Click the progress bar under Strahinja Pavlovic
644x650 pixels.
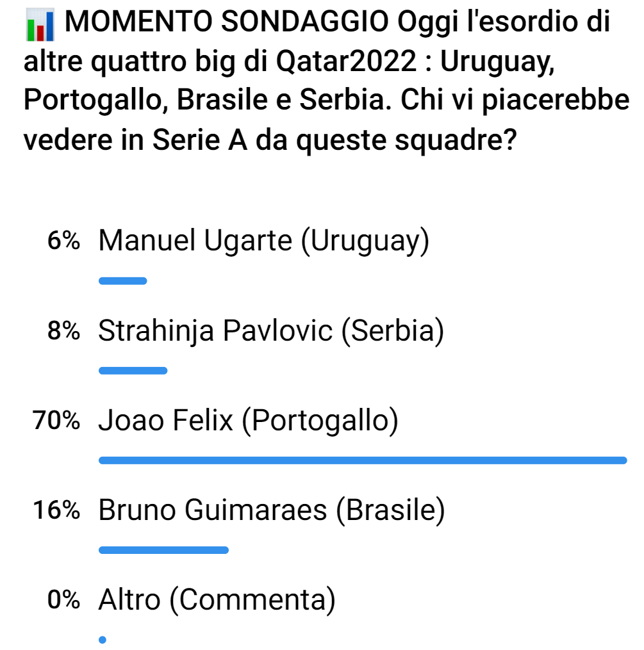coord(133,370)
